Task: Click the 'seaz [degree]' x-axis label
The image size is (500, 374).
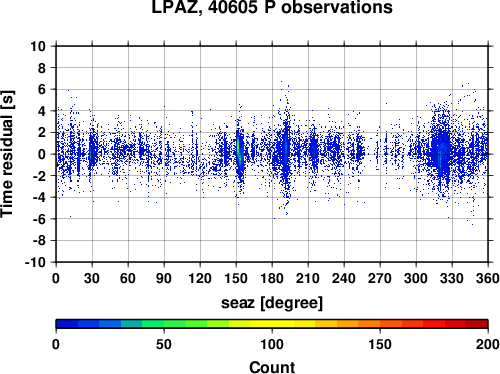Action: pos(272,303)
